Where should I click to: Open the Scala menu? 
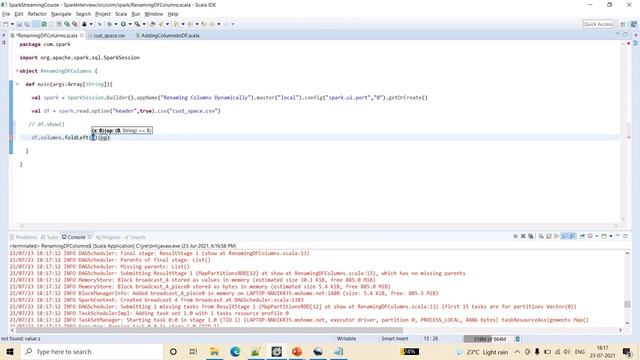pos(121,14)
